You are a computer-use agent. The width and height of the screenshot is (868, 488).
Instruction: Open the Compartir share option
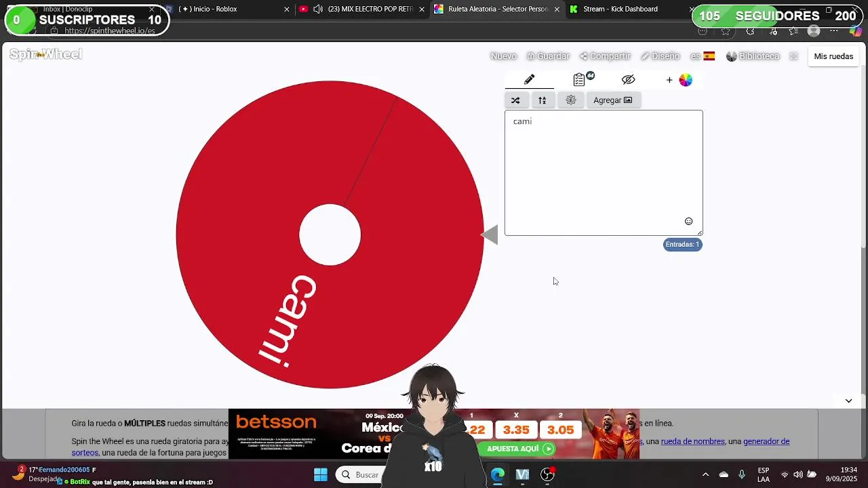coord(605,56)
